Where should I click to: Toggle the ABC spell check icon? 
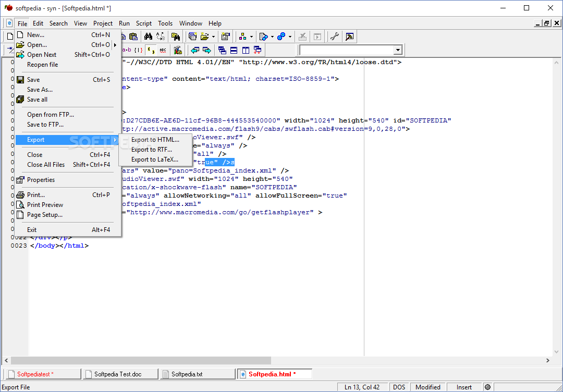pyautogui.click(x=163, y=50)
